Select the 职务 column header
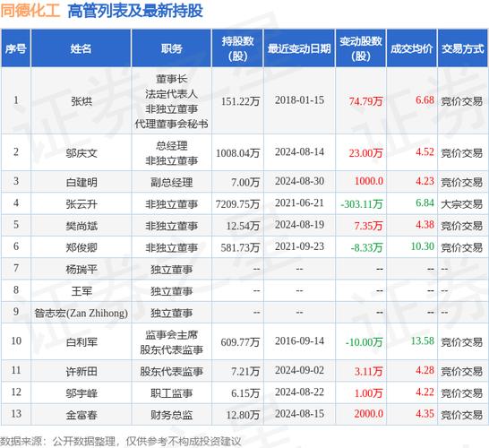Screen dimensions: 489x448 point(172,48)
